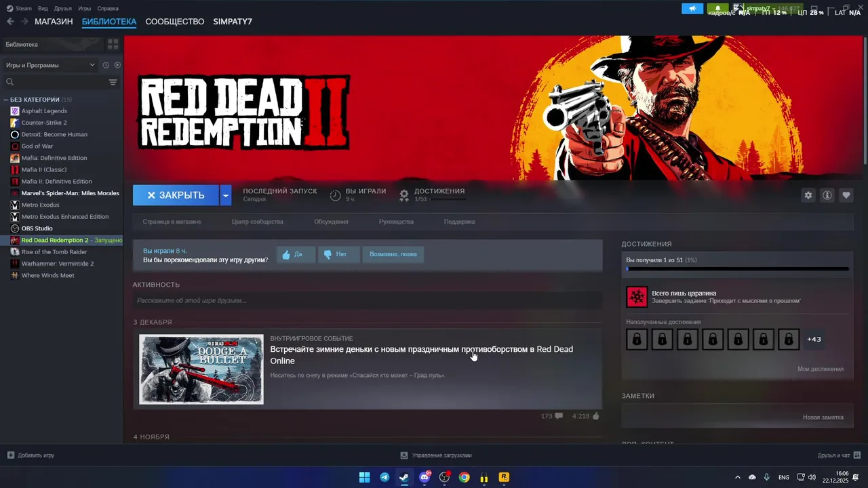This screenshot has width=868, height=488.
Task: Select Where Winds Meet game entry
Action: coord(47,275)
